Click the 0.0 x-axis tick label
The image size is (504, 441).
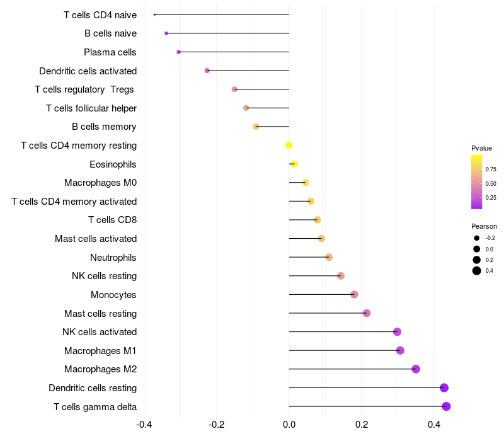289,424
